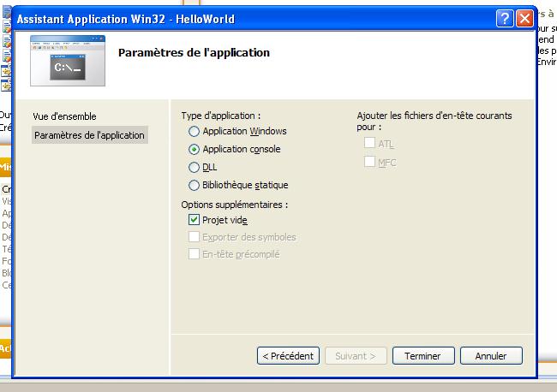Select the Application Windows radio button

(195, 132)
